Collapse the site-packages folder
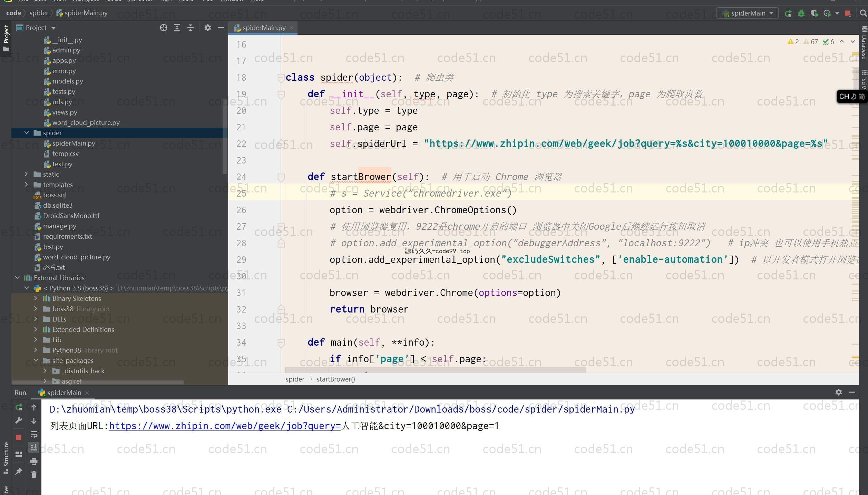Viewport: 868px width, 495px height. (36, 360)
